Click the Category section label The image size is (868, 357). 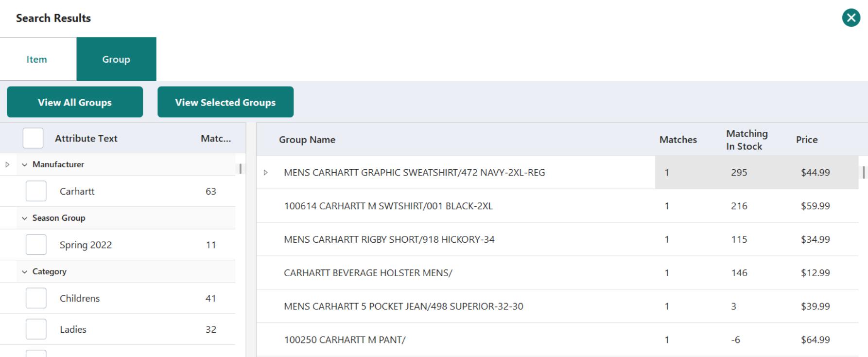(50, 271)
